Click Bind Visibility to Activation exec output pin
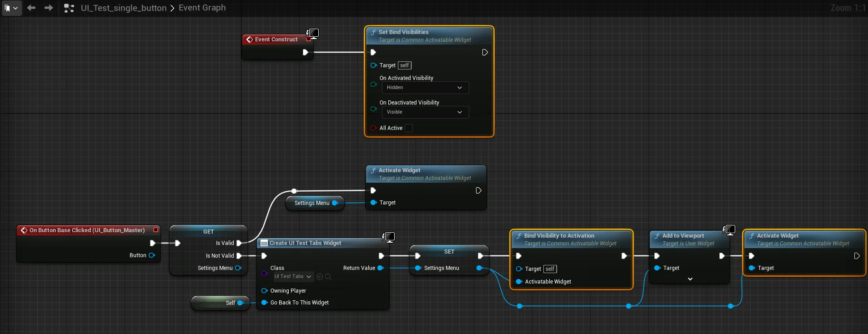The width and height of the screenshot is (868, 334). pos(624,256)
